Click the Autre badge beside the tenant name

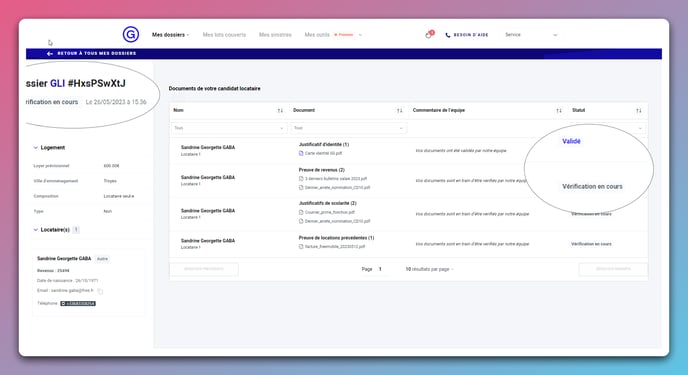pyautogui.click(x=102, y=259)
